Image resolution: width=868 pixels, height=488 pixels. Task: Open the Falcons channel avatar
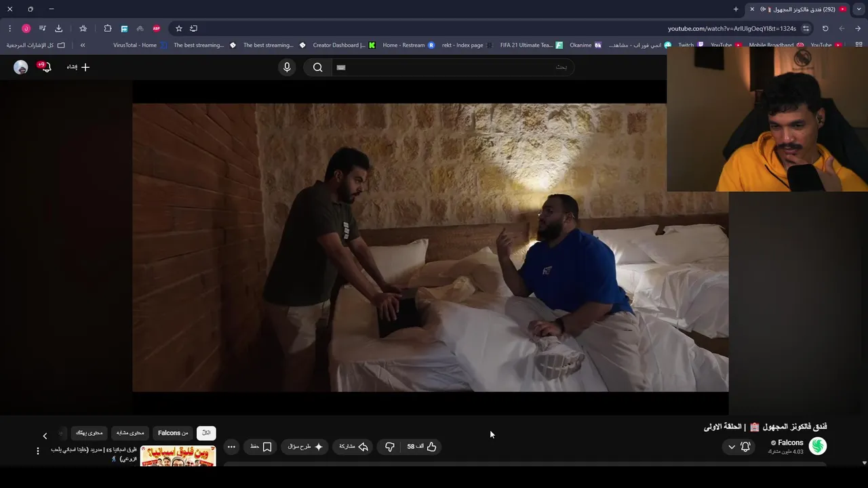[x=818, y=446]
